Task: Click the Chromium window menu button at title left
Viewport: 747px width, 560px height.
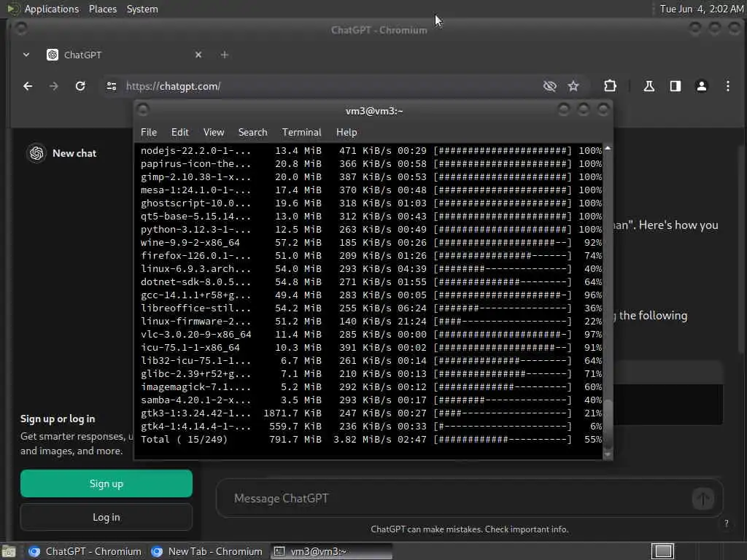Action: [21, 28]
